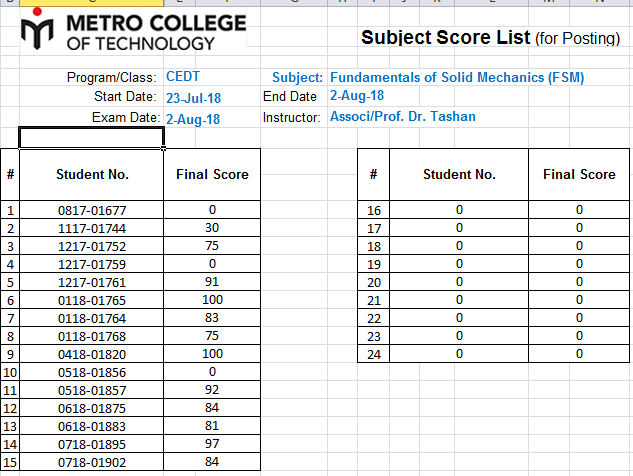Select student number 1117-01744

click(92, 228)
